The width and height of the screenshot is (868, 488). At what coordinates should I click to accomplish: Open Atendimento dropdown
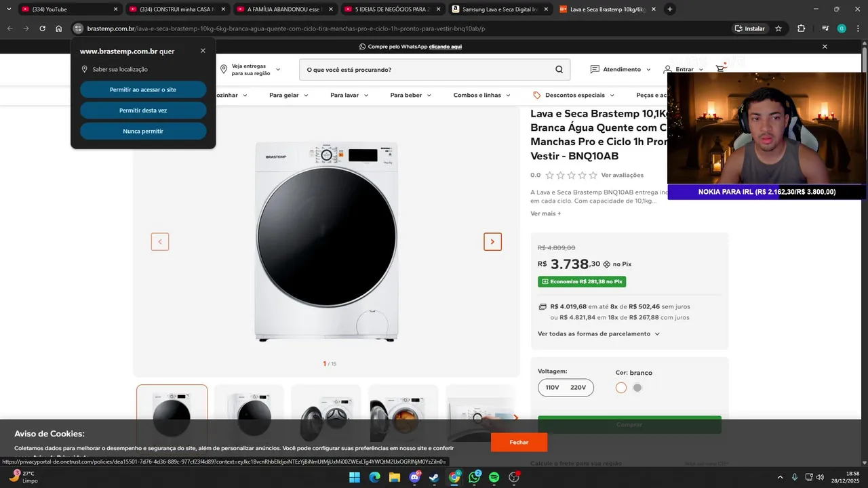(620, 69)
